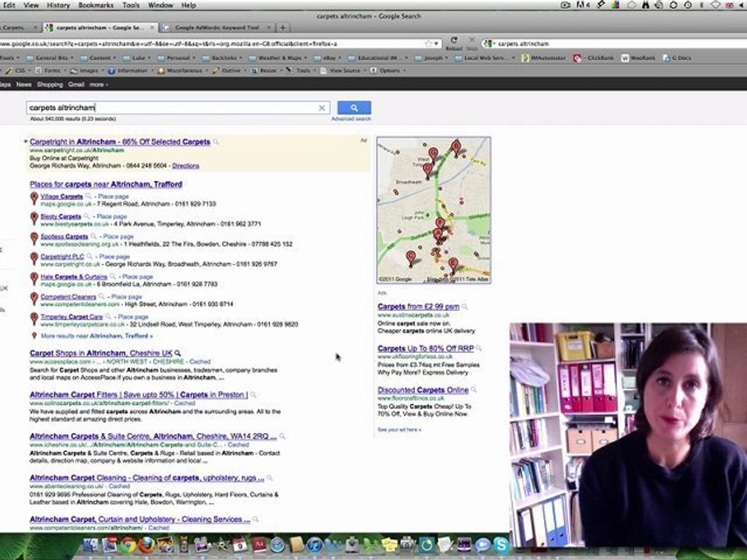Open Carpetright in Altrincham ad link
Viewport: 747px width, 560px height.
120,142
